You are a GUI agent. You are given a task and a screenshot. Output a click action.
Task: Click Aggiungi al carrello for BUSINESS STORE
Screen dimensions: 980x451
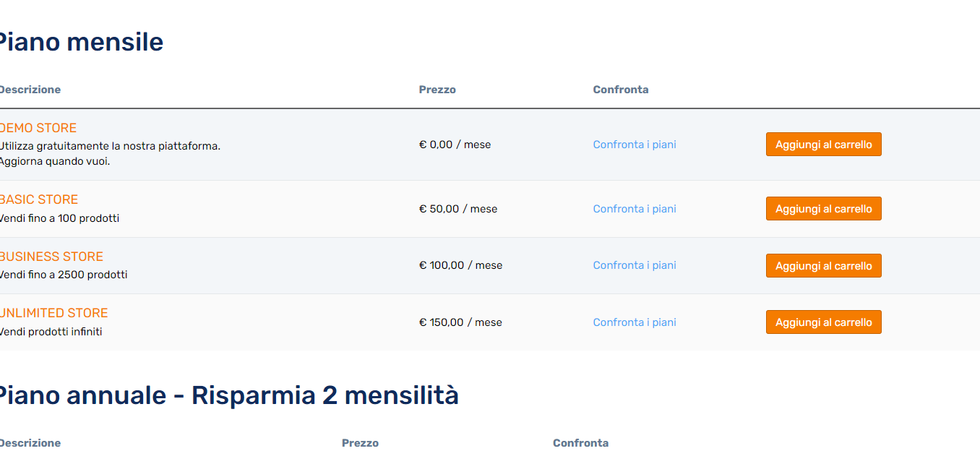pyautogui.click(x=824, y=265)
